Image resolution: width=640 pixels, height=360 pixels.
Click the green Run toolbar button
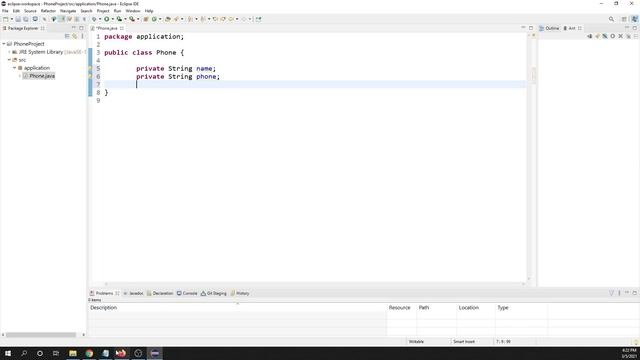(107, 19)
